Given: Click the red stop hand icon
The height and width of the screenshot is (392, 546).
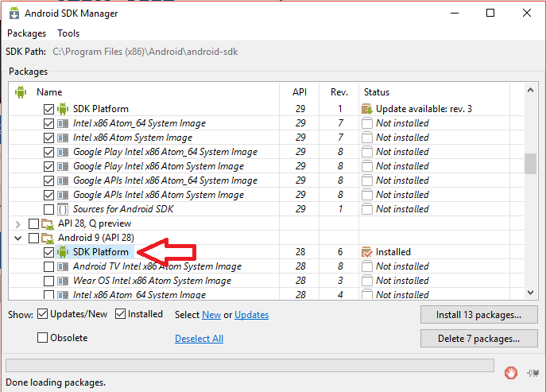Looking at the screenshot, I should point(511,373).
